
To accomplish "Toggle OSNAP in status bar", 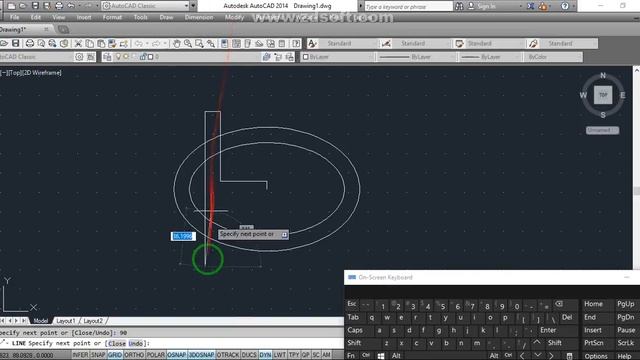I will (176, 355).
